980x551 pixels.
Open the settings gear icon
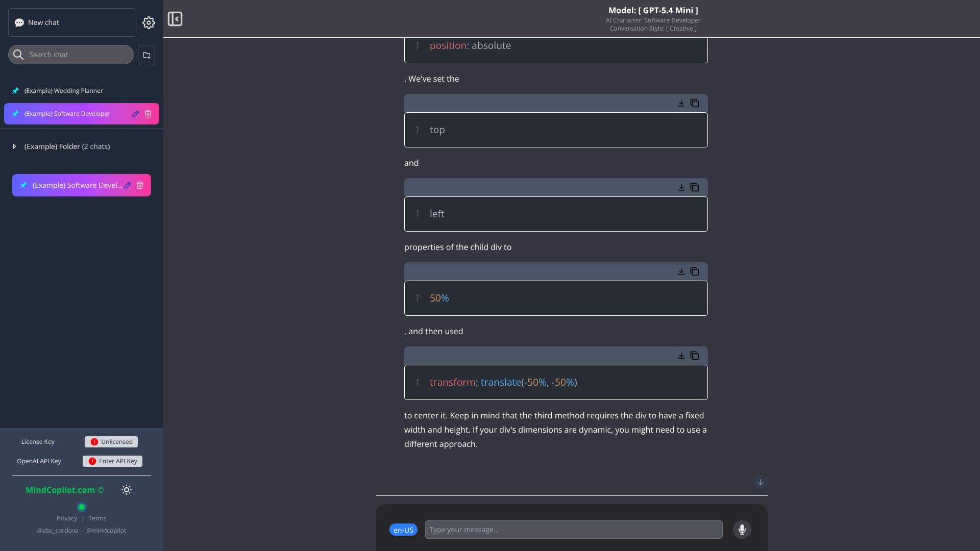(149, 22)
